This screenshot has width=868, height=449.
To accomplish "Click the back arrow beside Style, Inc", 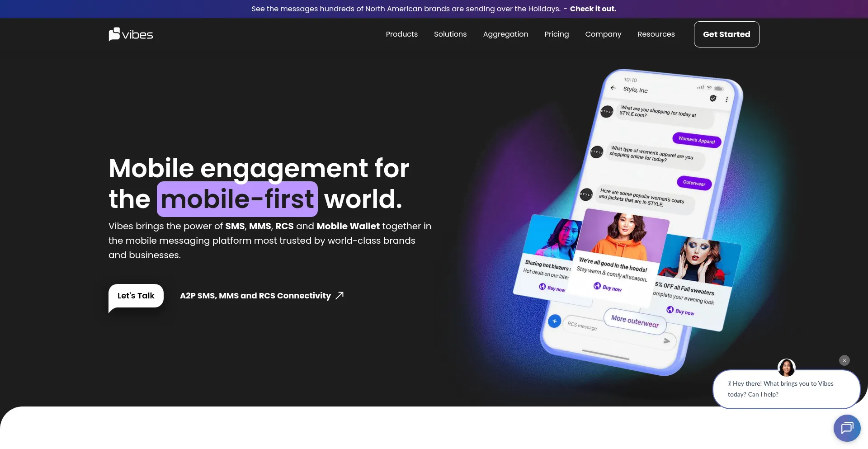I will 613,88.
